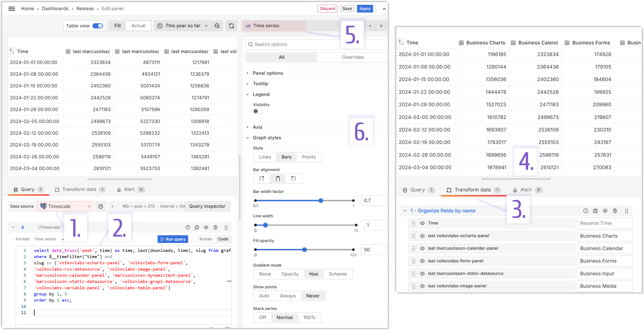Image resolution: width=644 pixels, height=330 pixels.
Task: Click the Save button
Action: [347, 9]
